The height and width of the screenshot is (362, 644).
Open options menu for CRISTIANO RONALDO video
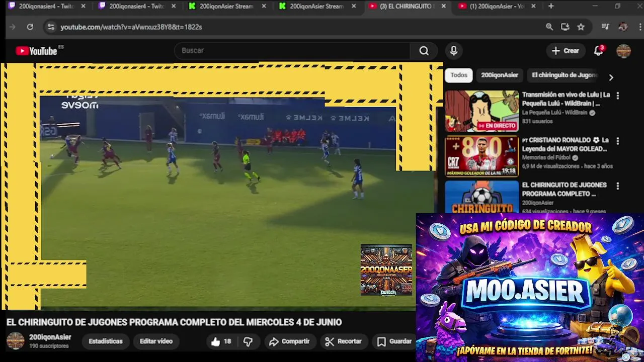618,141
